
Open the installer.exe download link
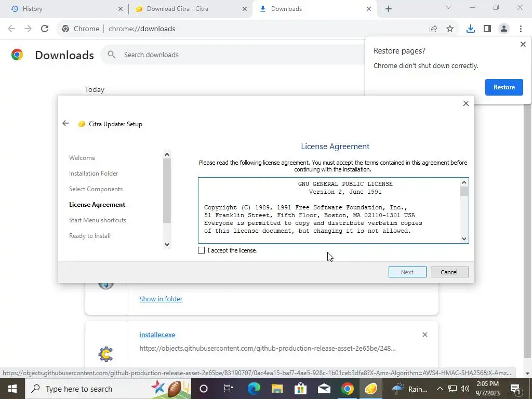point(157,335)
